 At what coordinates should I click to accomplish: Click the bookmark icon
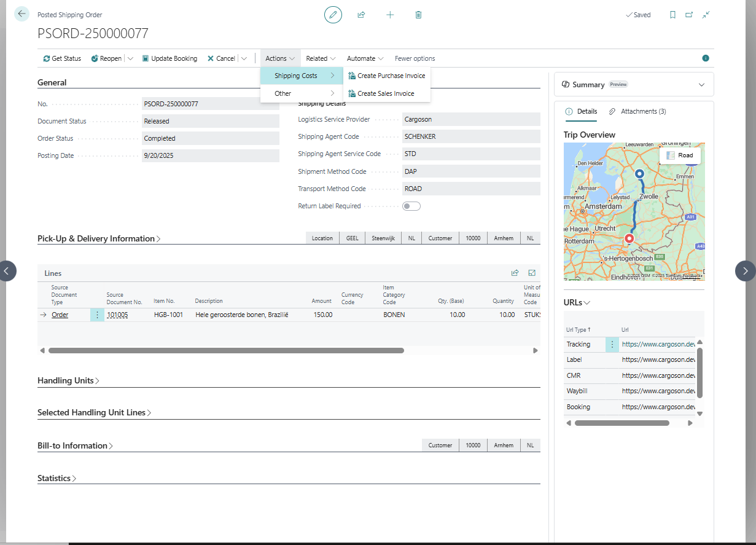point(672,15)
